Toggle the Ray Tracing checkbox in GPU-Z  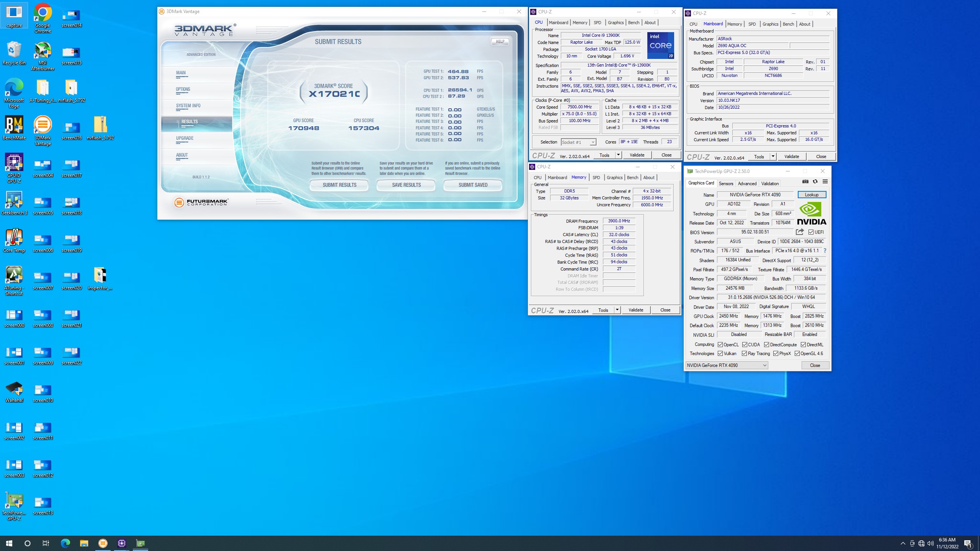pos(744,354)
